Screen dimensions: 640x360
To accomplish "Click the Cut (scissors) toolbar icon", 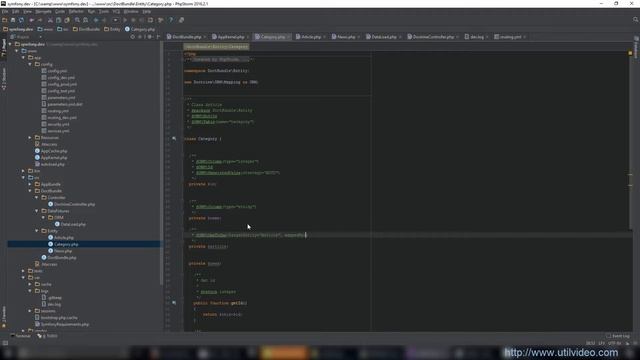I will [50, 20].
